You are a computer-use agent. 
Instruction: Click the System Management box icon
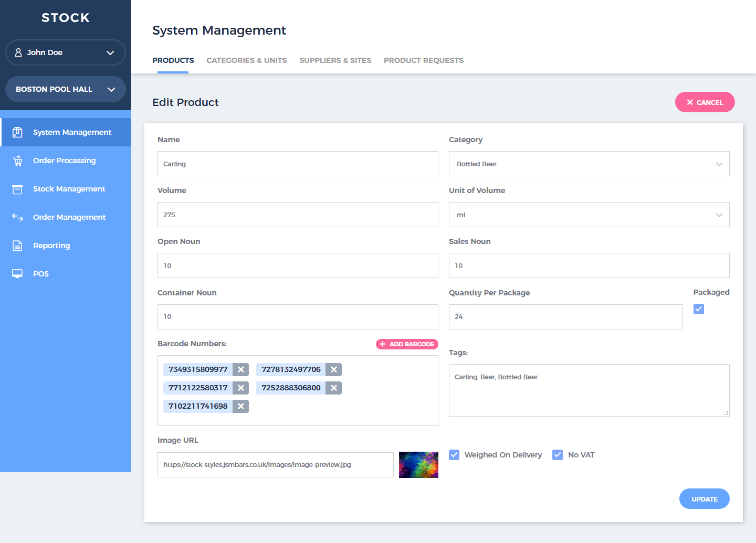(x=17, y=132)
